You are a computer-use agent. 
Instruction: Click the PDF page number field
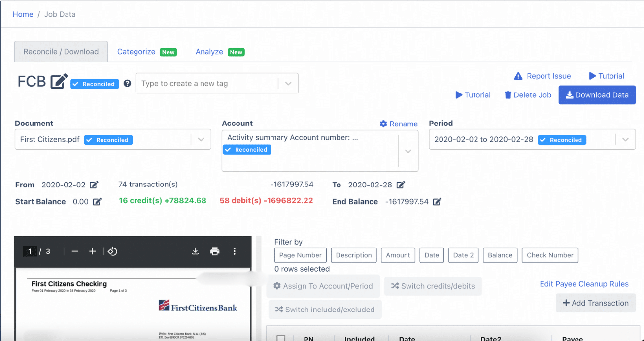30,251
